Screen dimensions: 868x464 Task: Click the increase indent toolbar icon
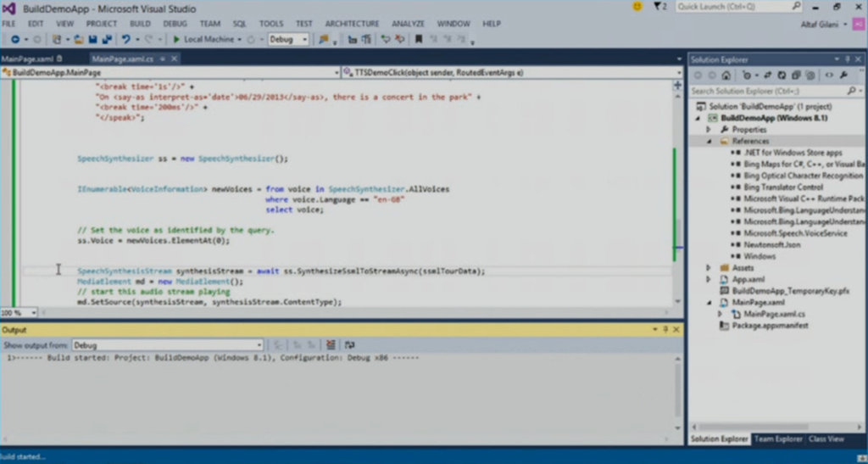tap(366, 39)
